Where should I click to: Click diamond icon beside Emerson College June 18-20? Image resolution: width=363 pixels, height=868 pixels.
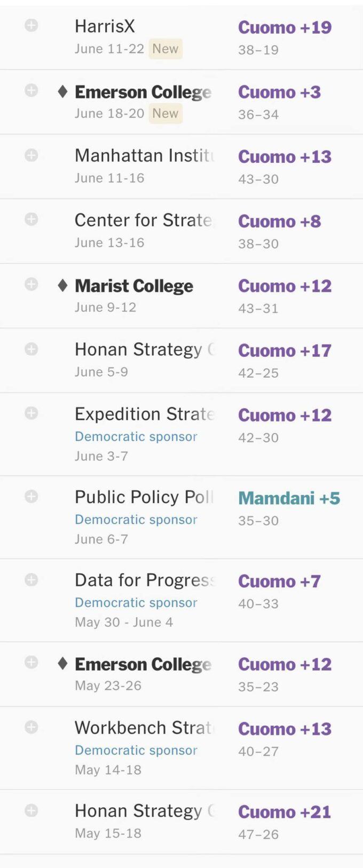(x=62, y=92)
